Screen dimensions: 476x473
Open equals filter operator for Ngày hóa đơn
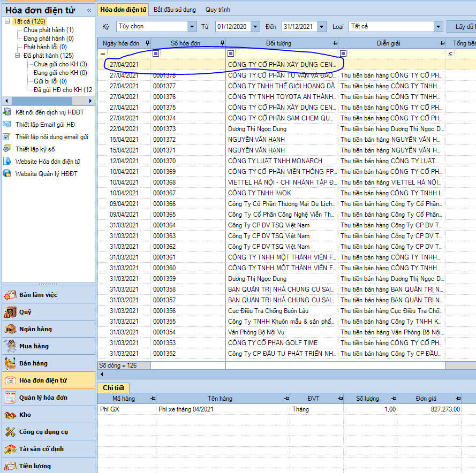tap(103, 54)
